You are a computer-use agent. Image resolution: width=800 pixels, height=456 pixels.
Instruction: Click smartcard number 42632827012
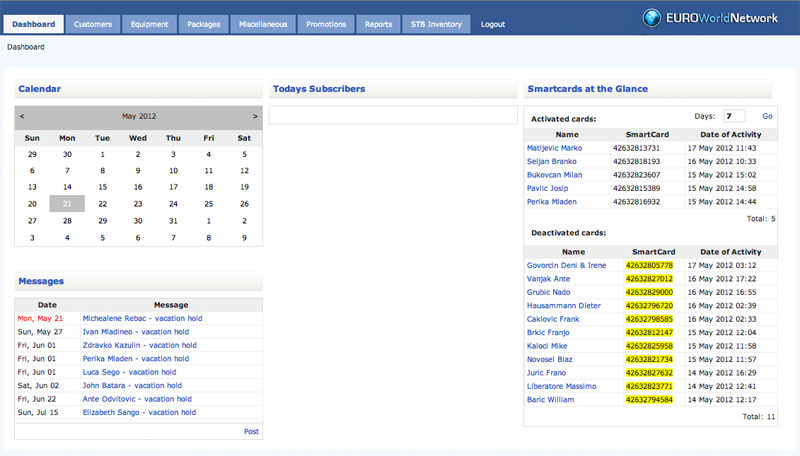[649, 279]
